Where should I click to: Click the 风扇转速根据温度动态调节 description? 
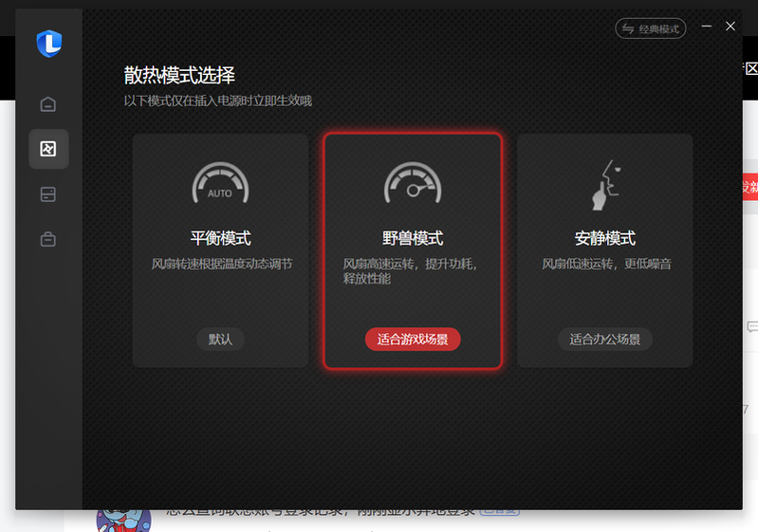(x=222, y=264)
